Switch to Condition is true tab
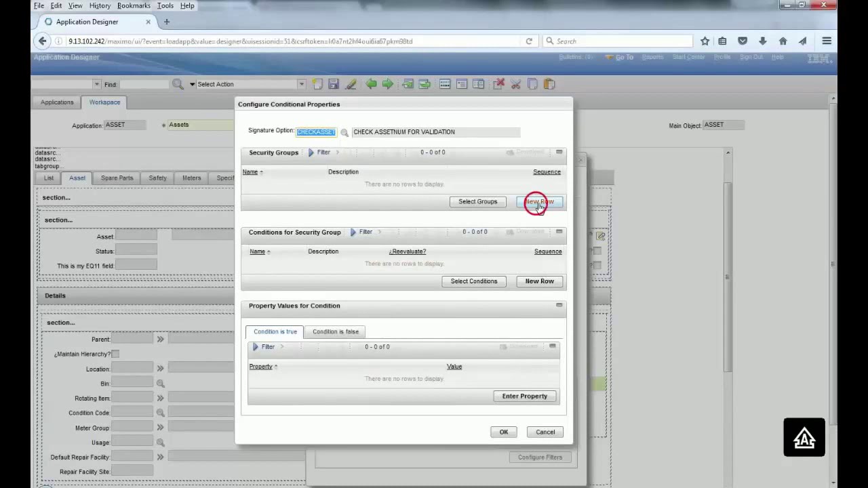 pos(275,331)
